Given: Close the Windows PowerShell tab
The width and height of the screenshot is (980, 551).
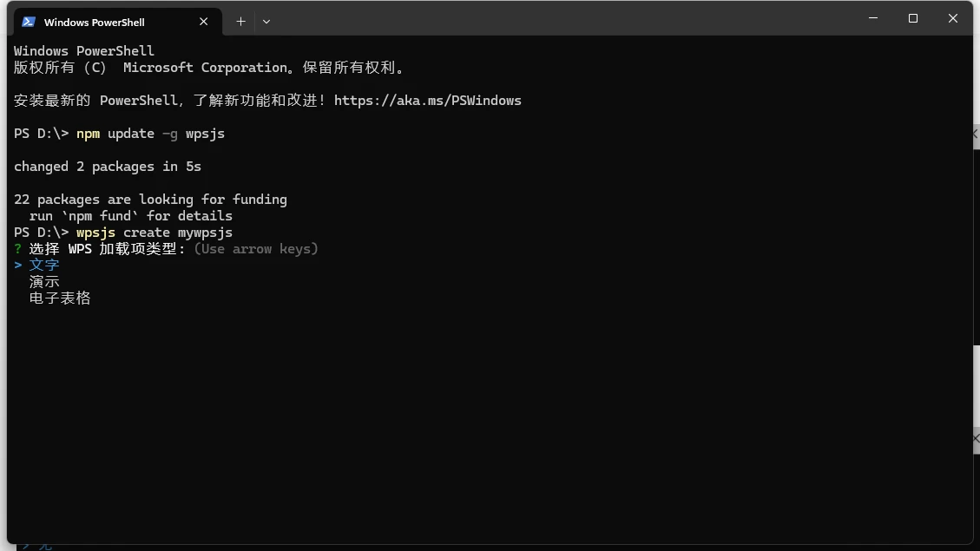Looking at the screenshot, I should tap(204, 22).
